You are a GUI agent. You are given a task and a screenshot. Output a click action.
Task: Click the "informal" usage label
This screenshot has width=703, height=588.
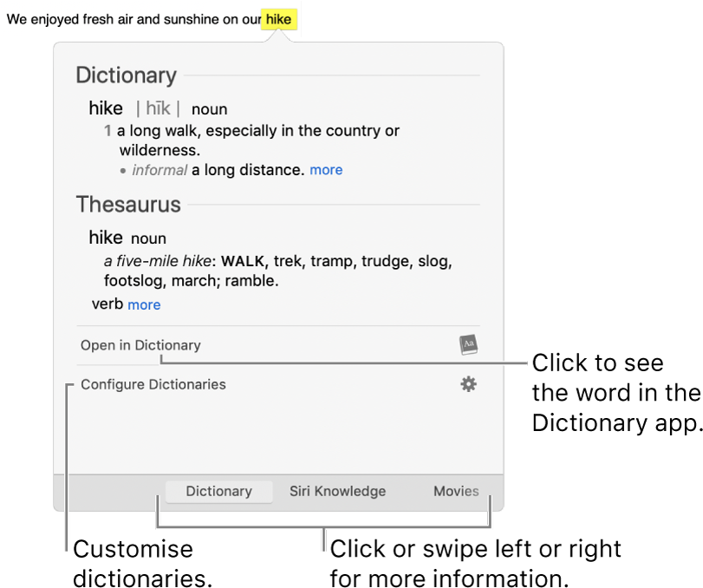159,170
